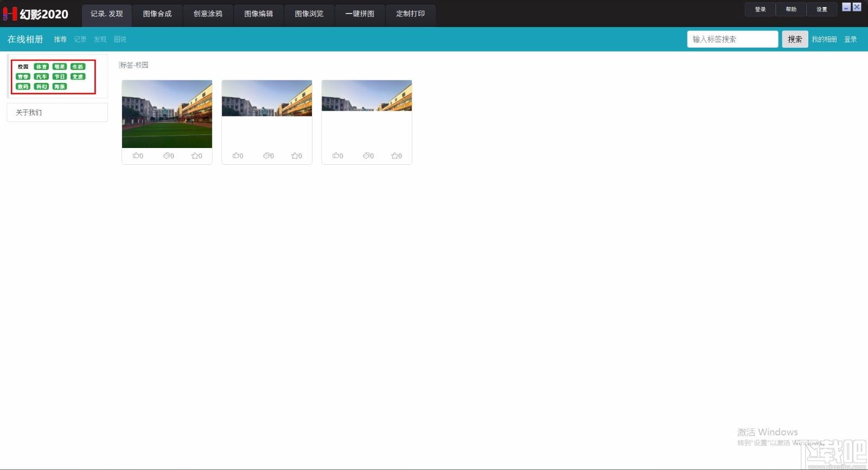Click thumbs-up on the second photo
The width and height of the screenshot is (868, 470).
coord(238,156)
